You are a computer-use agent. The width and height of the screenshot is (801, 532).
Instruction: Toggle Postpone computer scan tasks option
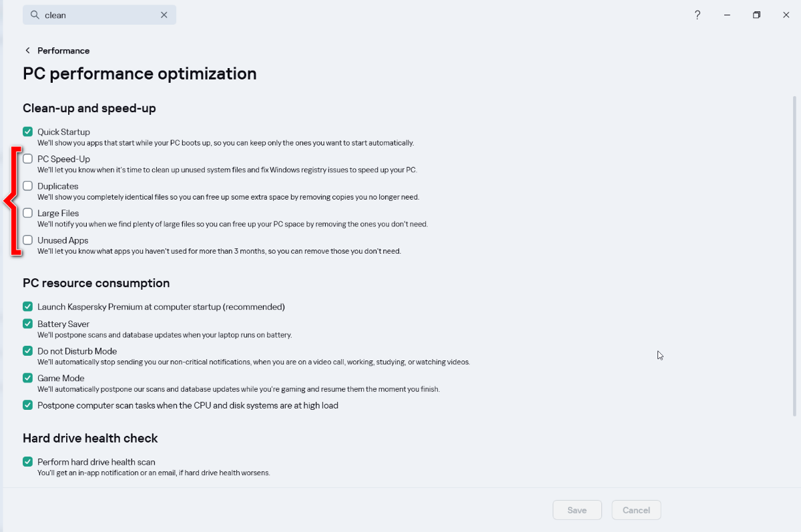pos(28,405)
